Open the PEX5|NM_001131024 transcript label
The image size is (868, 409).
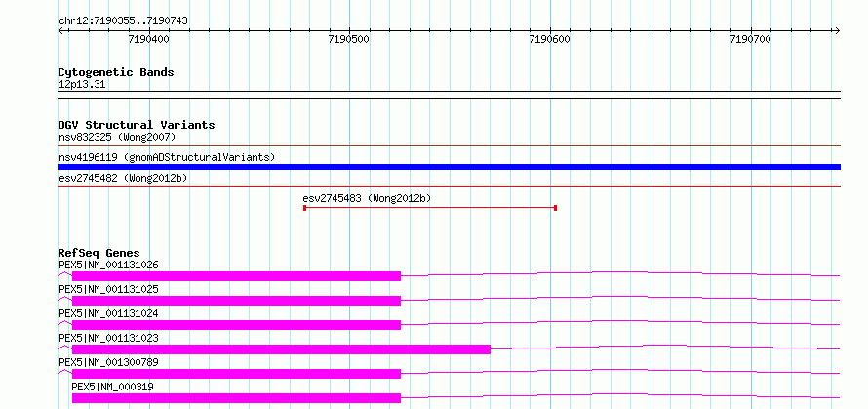pos(108,313)
